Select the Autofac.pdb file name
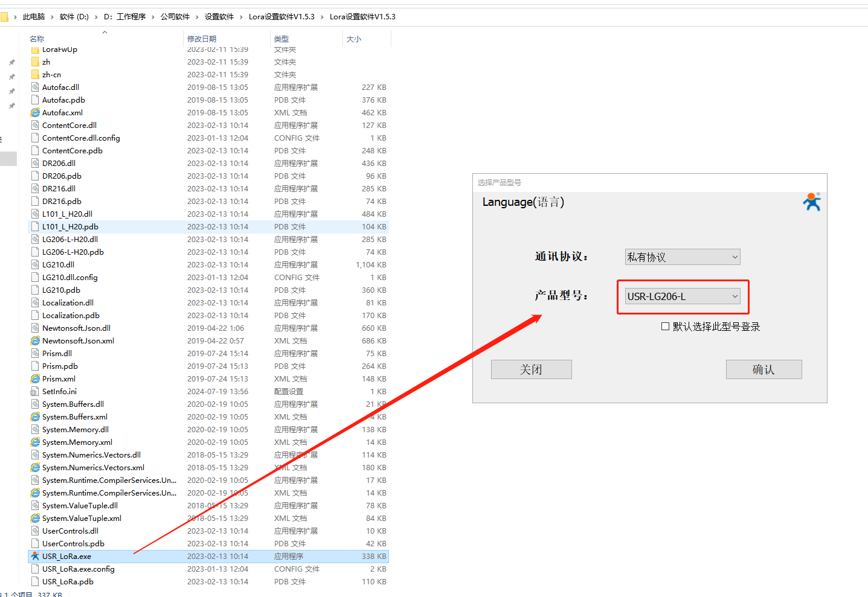 [x=63, y=100]
